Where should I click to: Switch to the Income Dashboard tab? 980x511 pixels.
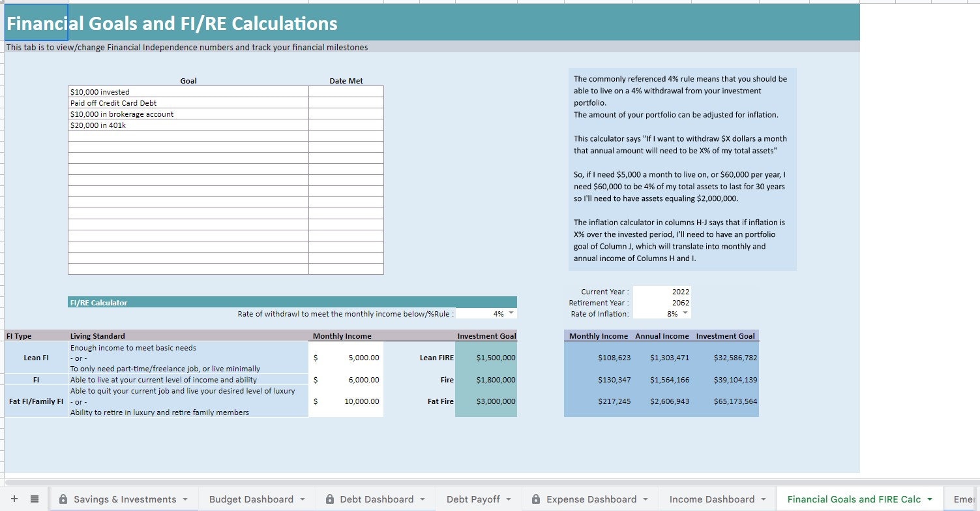711,499
